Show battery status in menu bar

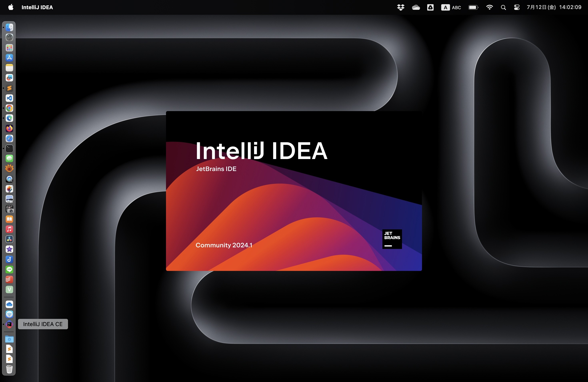(x=473, y=7)
